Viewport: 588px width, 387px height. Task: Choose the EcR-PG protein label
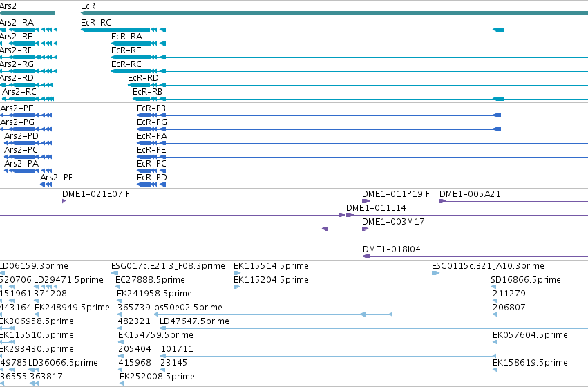click(x=152, y=122)
